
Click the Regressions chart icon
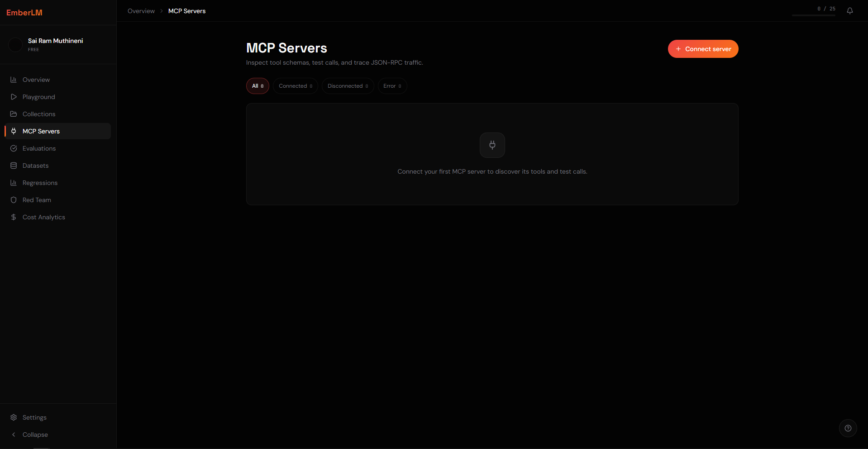coord(14,183)
